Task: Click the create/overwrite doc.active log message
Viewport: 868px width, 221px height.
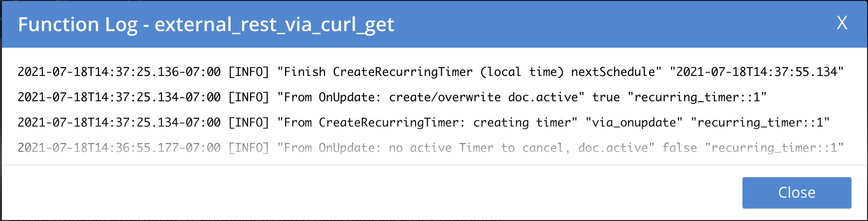Action: (x=431, y=97)
